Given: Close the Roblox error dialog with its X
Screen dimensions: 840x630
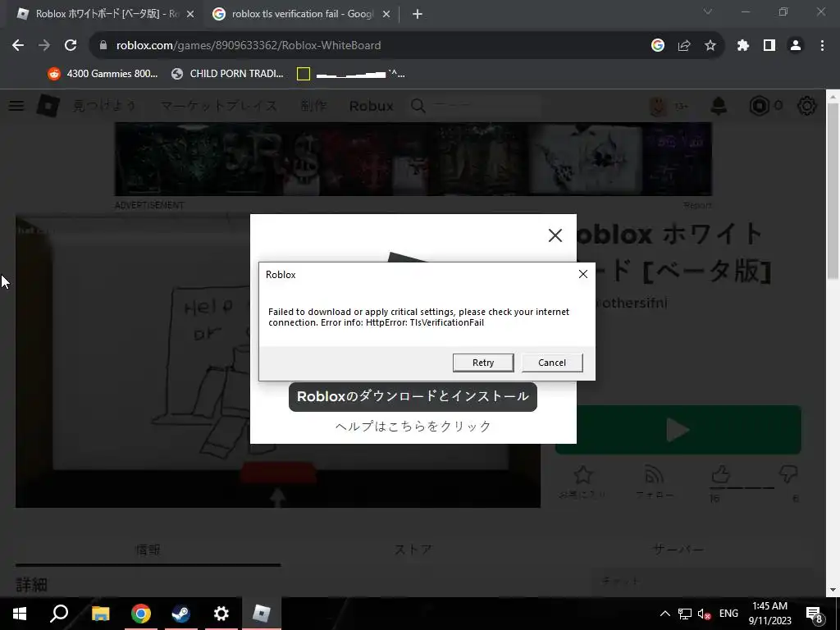Looking at the screenshot, I should (583, 274).
